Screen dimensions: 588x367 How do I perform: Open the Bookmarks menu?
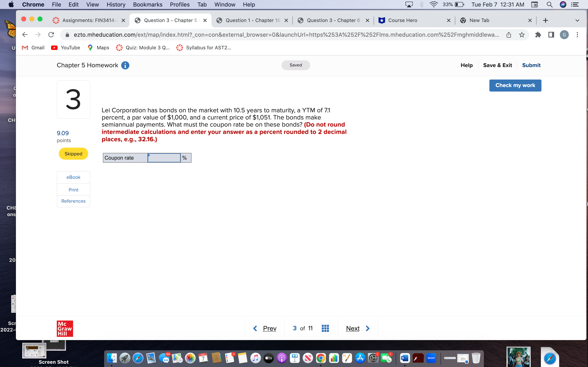tap(147, 4)
